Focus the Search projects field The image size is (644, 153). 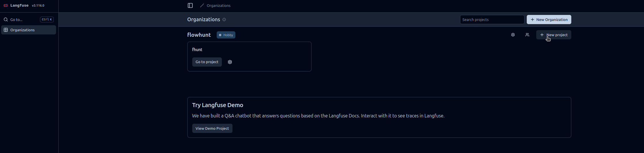492,20
